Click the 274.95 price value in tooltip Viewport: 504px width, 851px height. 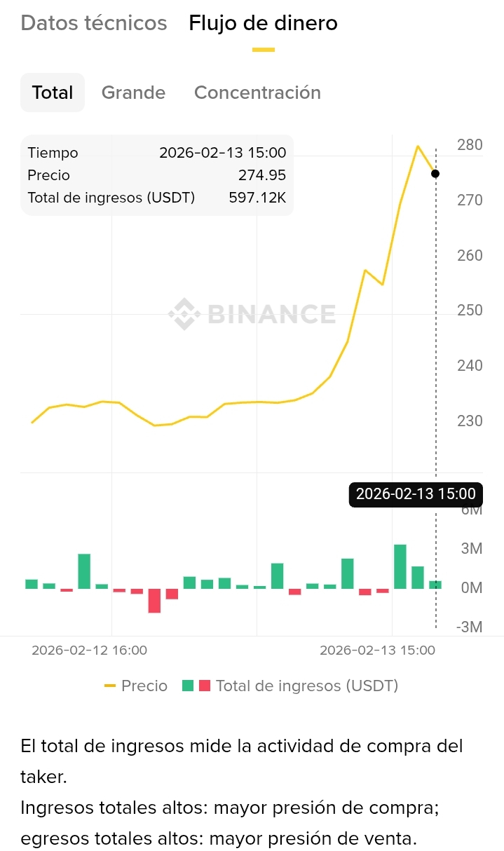coord(262,175)
